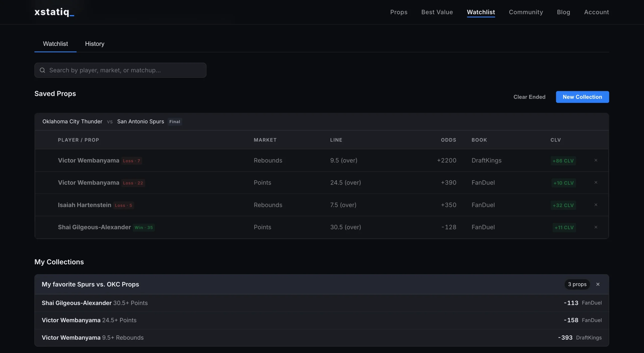
Task: Click the +86 CLV badge
Action: (563, 161)
